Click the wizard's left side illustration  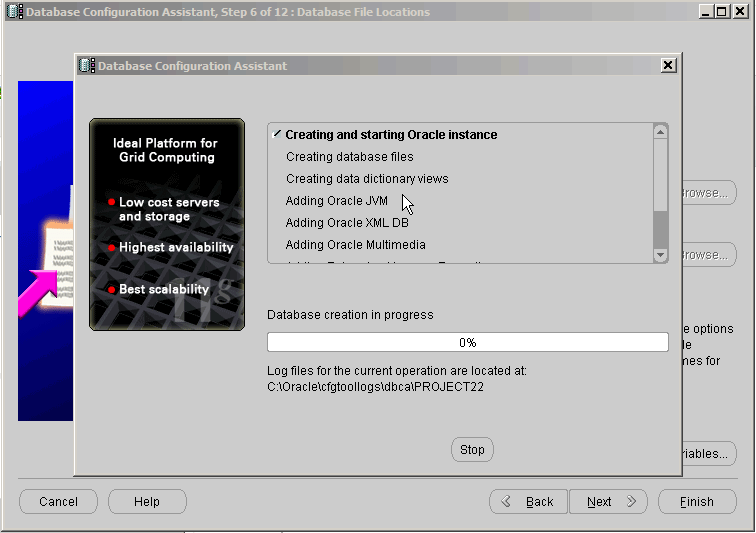45,251
